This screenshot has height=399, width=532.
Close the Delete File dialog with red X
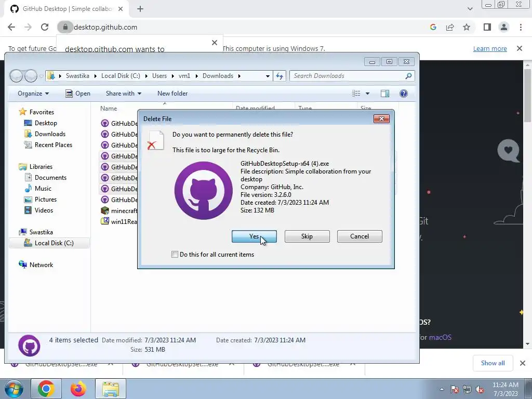(x=381, y=119)
